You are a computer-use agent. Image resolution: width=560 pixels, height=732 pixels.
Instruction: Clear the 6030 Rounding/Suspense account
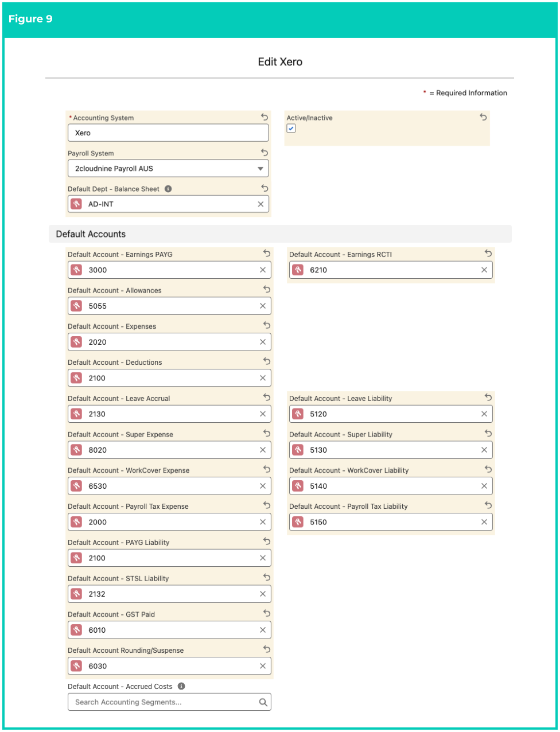[263, 666]
